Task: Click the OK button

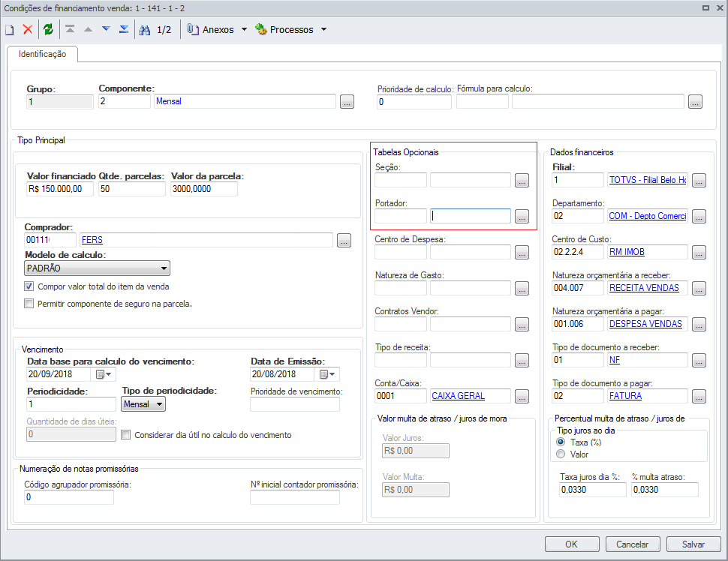Action: point(572,544)
